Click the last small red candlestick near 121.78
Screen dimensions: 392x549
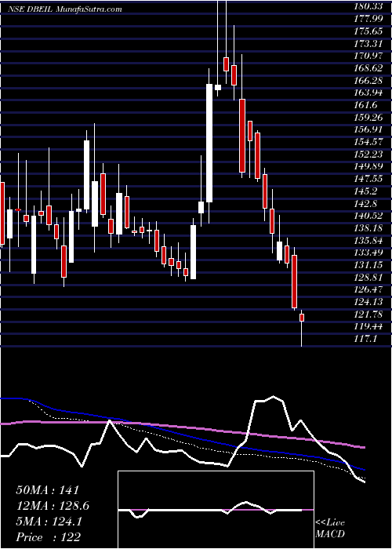pyautogui.click(x=302, y=318)
